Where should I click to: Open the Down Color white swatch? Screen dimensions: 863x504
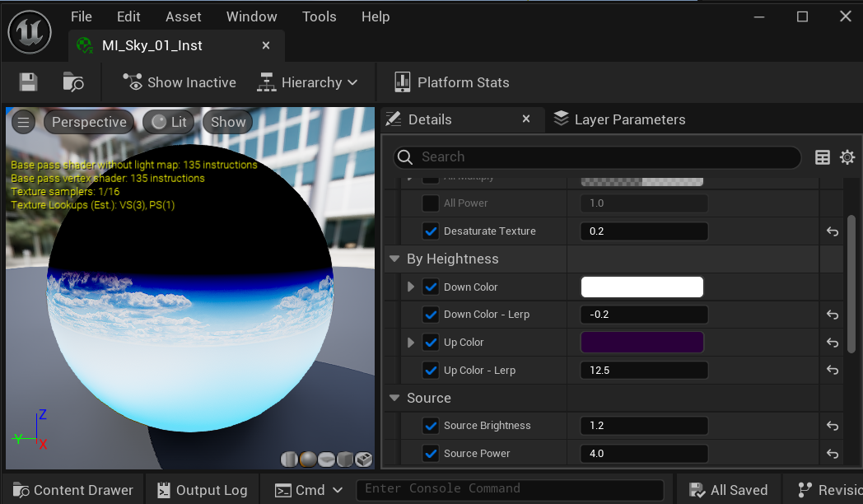click(641, 287)
